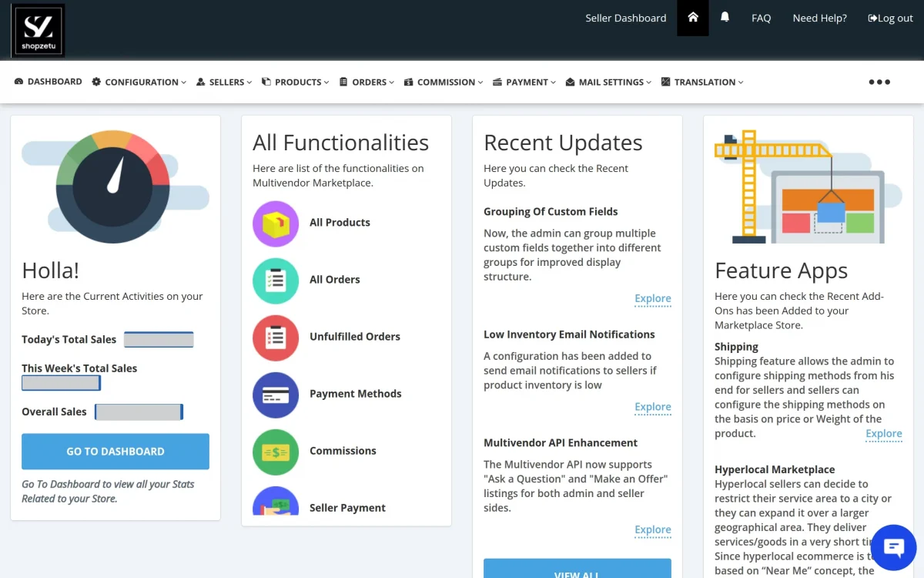Open the home icon in header
This screenshot has height=578, width=924.
(x=693, y=18)
